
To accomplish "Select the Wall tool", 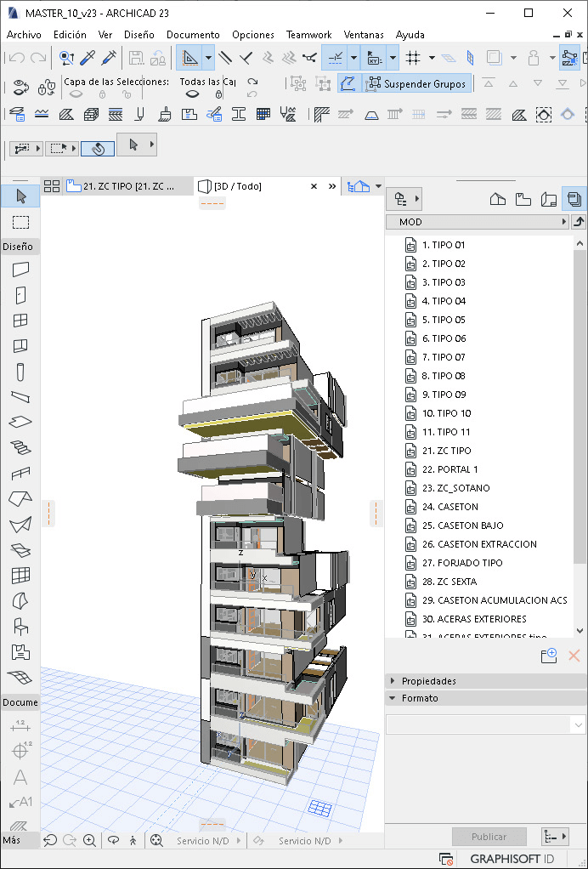I will (20, 270).
